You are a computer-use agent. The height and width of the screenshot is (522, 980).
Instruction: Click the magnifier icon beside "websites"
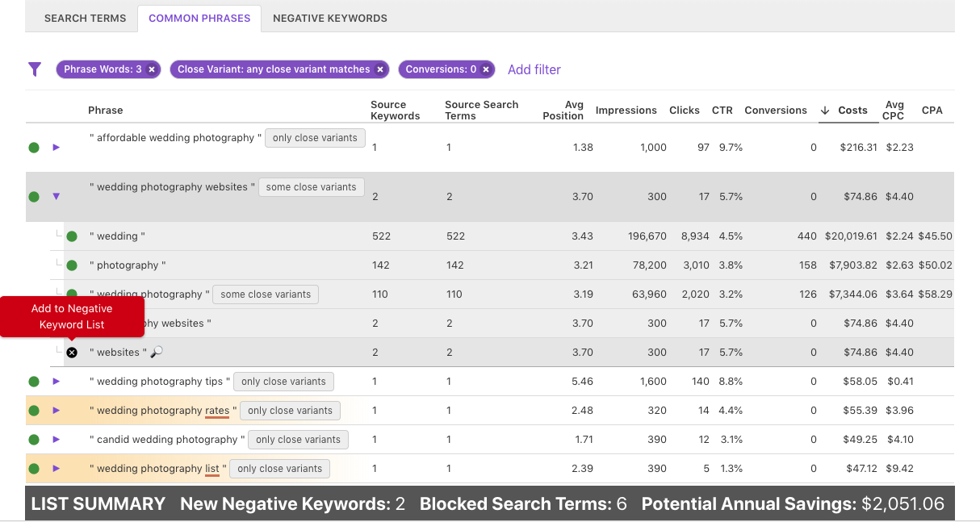pos(157,353)
